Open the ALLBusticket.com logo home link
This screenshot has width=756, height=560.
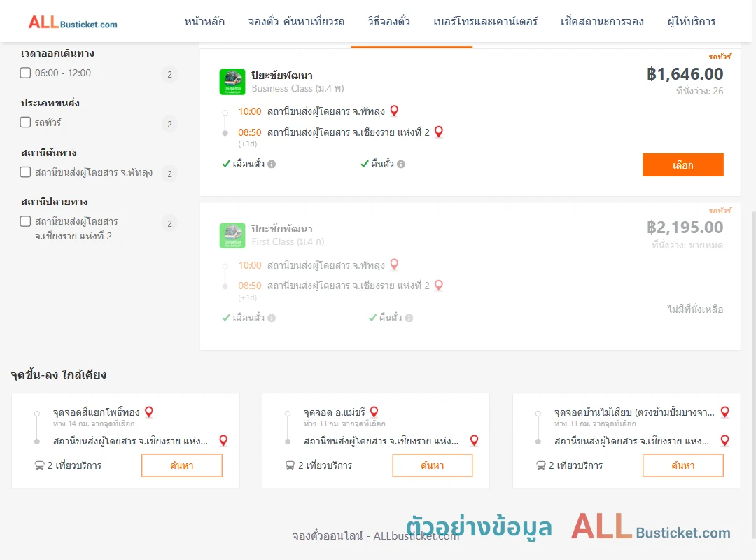coord(73,22)
